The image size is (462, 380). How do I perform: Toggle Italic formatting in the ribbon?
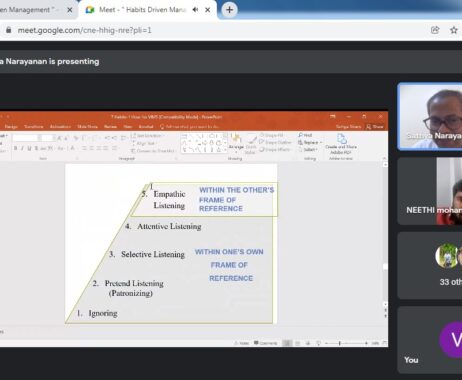(x=22, y=148)
